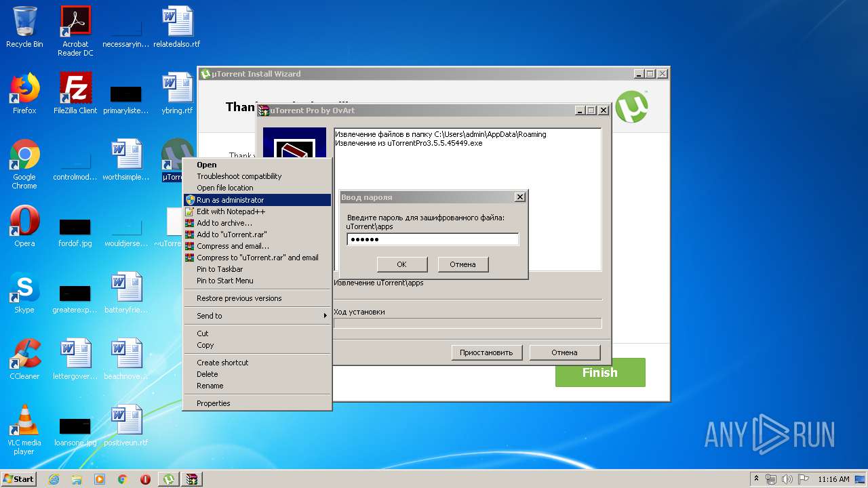Choose Create shortcut

257,363
